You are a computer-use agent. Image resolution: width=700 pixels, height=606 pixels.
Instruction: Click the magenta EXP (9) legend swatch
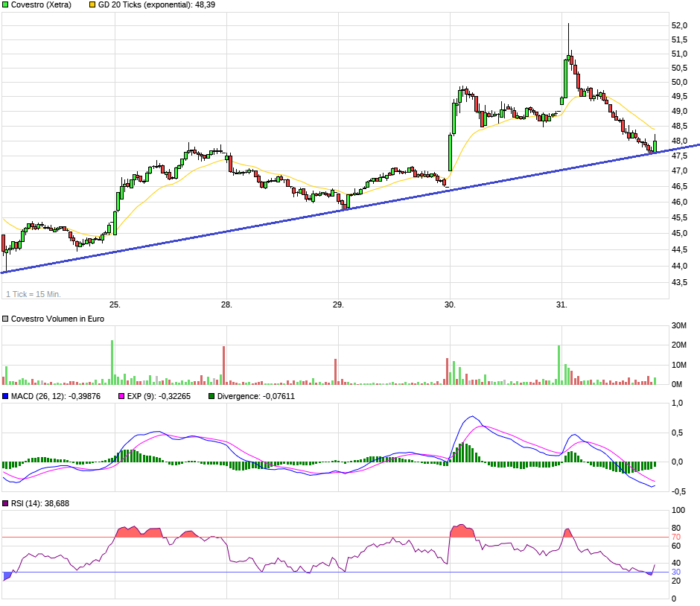(x=121, y=396)
